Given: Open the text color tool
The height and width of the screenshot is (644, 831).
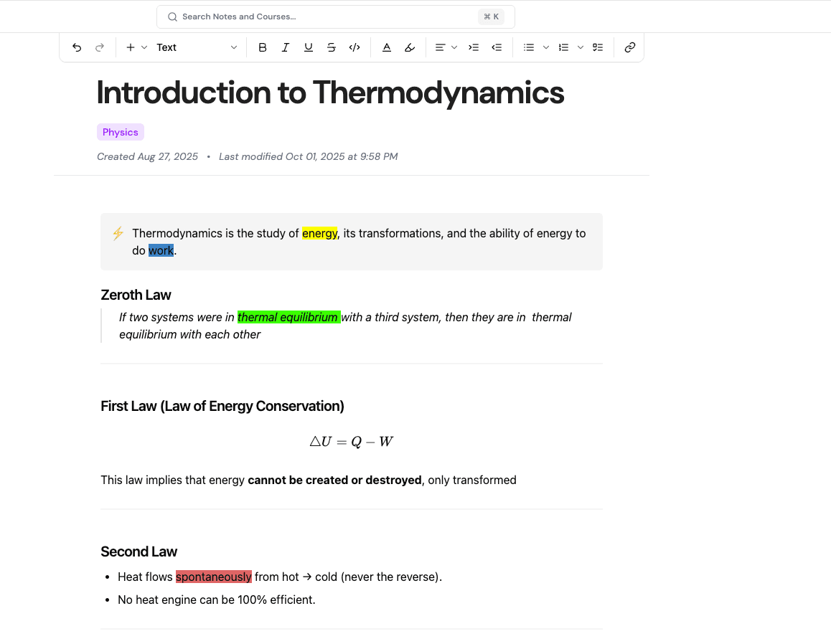Looking at the screenshot, I should (387, 47).
